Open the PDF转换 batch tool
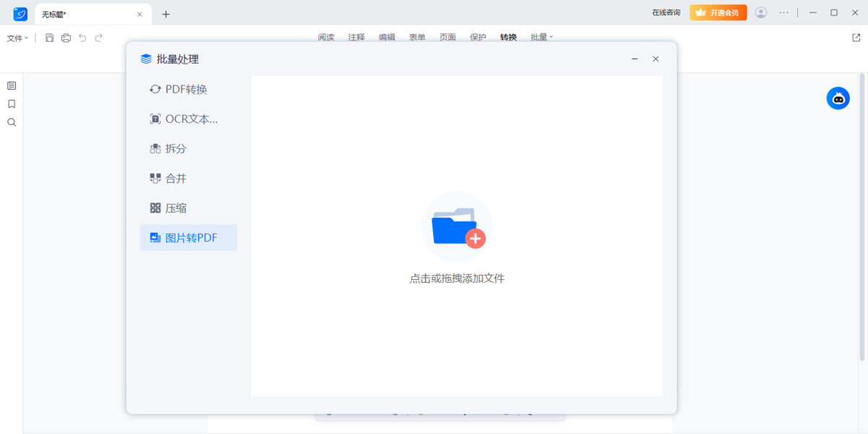The image size is (868, 434). point(187,89)
